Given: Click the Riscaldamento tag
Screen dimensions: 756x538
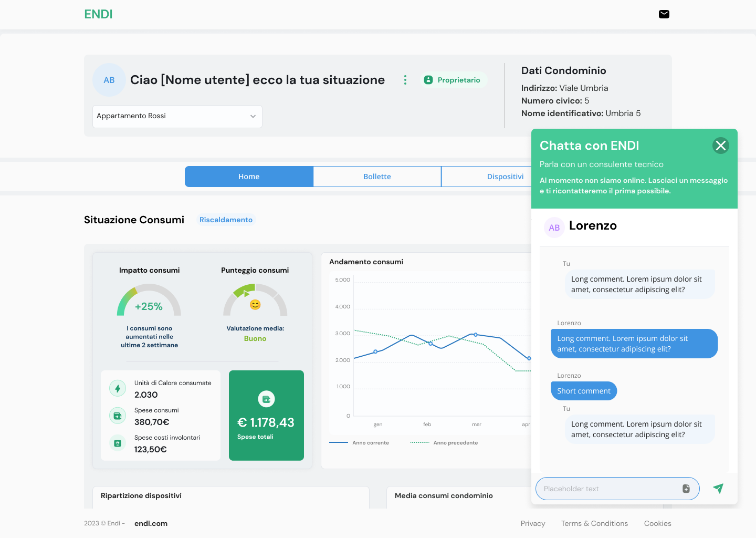Looking at the screenshot, I should (226, 220).
